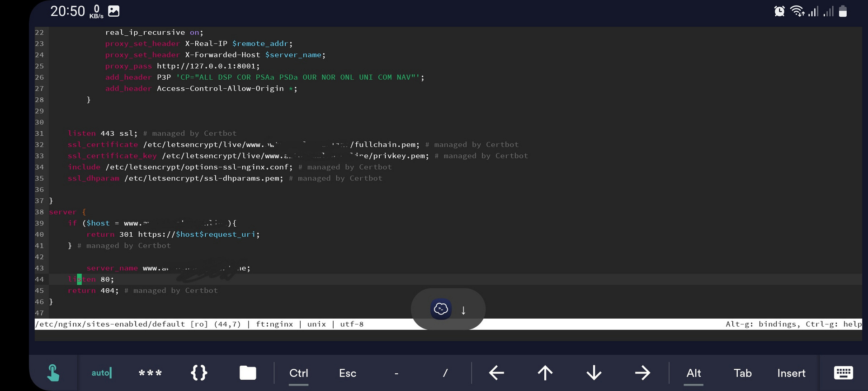Click fullchain.pem path on line 32
The width and height of the screenshot is (868, 391).
coord(281,145)
